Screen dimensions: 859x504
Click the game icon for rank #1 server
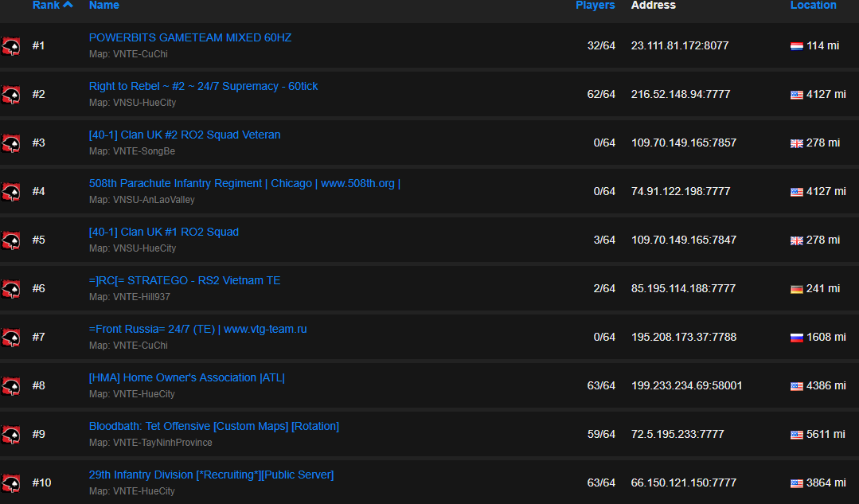point(10,46)
